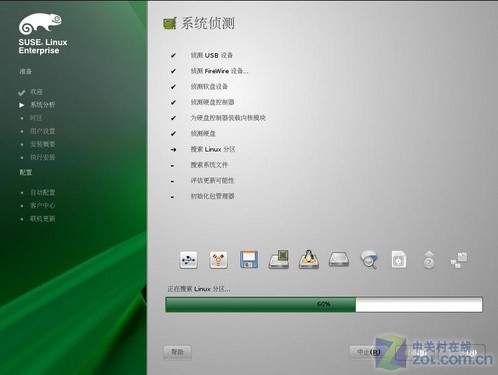Click the checkmark beside sidebar 欢迎 step
This screenshot has height=375, width=498.
coord(22,92)
